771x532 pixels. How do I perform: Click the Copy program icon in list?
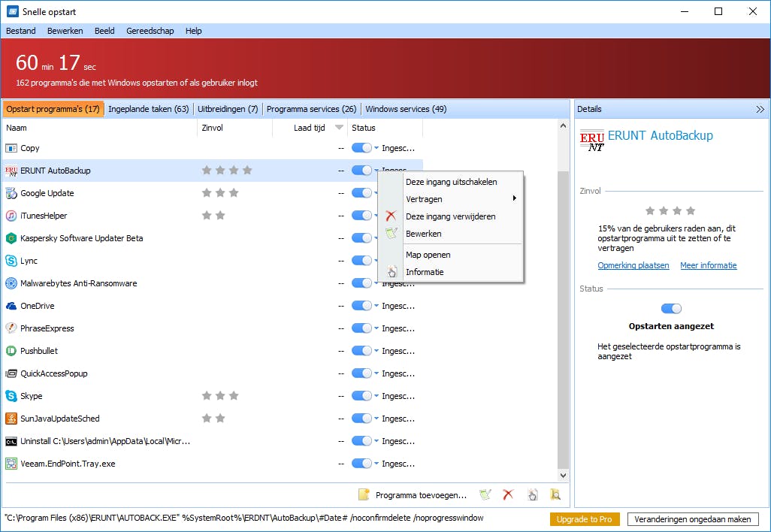11,148
